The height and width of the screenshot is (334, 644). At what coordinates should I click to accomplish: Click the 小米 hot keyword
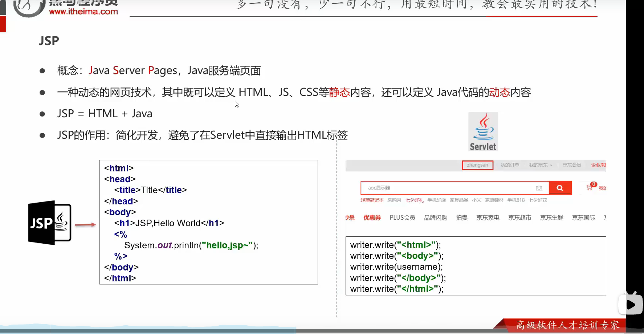[477, 200]
